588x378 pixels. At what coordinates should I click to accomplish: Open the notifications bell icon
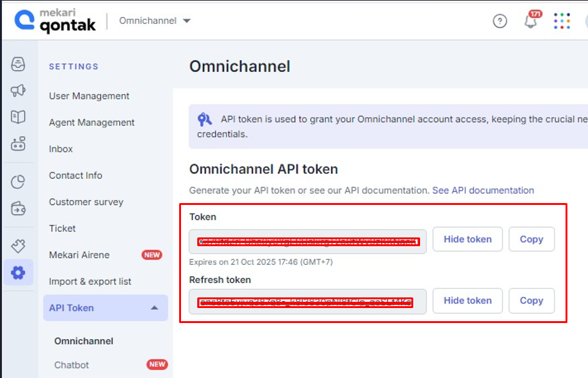pyautogui.click(x=531, y=21)
